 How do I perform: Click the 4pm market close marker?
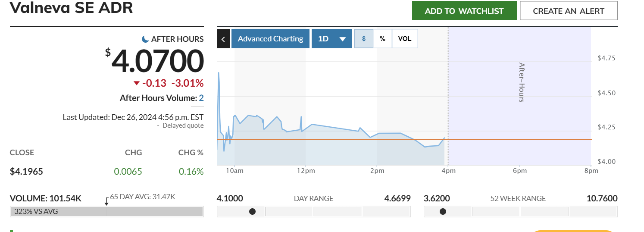pos(448,170)
